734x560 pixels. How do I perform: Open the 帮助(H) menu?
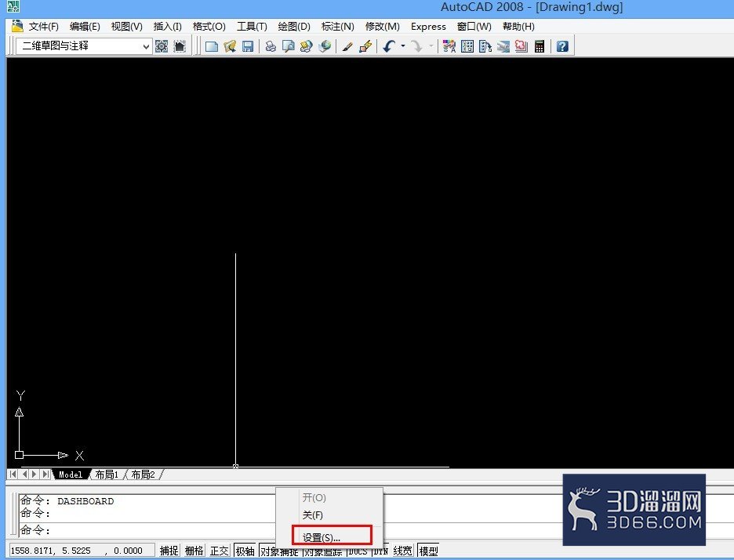[518, 26]
